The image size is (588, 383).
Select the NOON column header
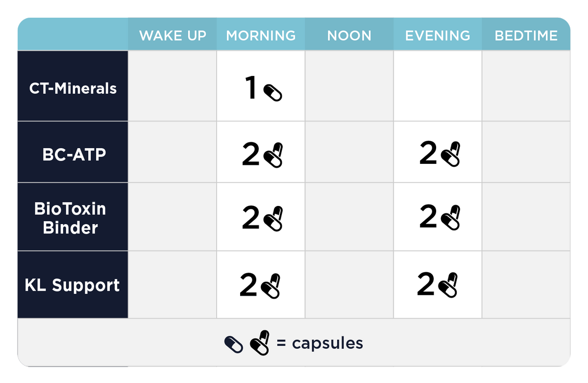349,36
